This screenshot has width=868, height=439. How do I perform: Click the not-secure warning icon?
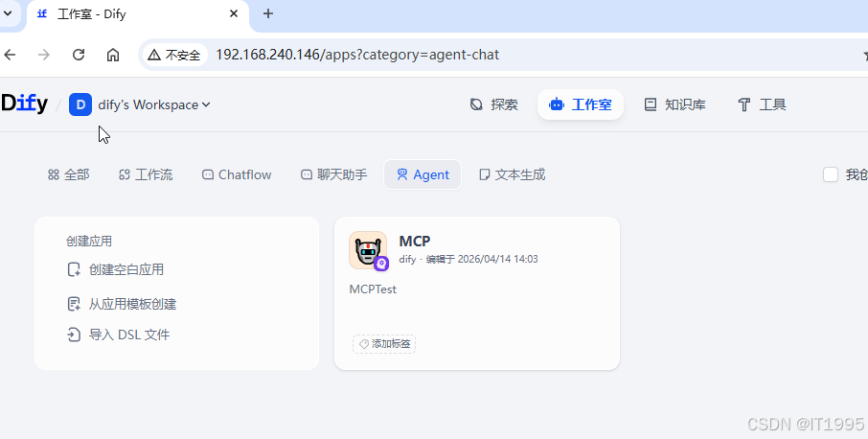(x=154, y=55)
